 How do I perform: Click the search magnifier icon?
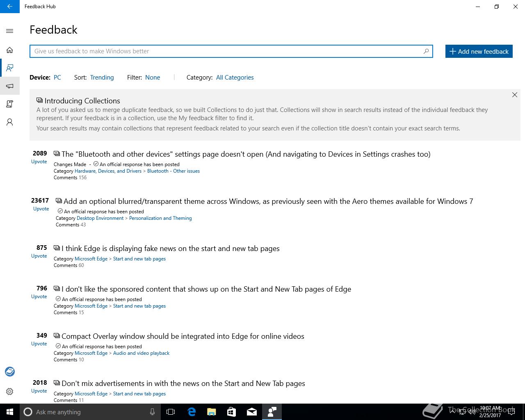click(x=426, y=51)
